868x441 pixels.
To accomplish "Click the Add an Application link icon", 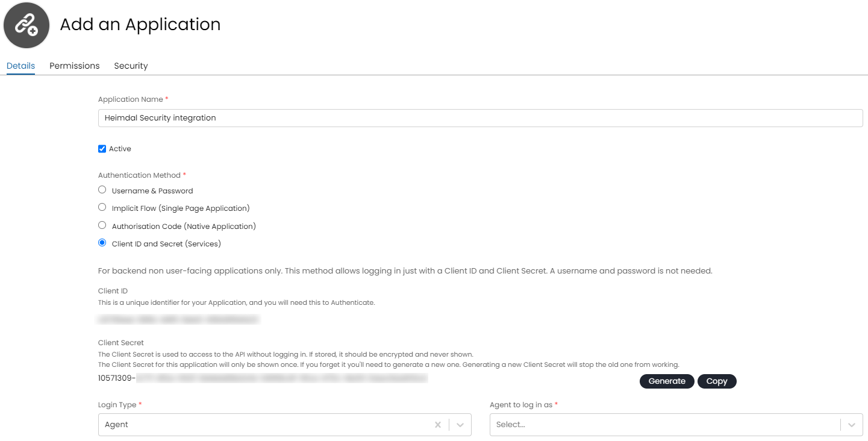I will coord(26,25).
